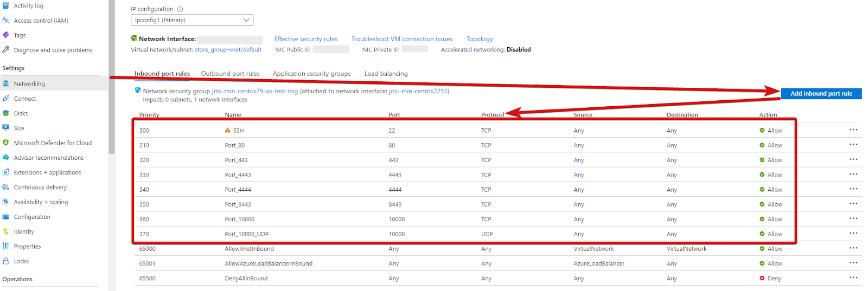Screen dimensions: 868x291
Task: Click the Extensions + applications icon
Action: (x=6, y=172)
